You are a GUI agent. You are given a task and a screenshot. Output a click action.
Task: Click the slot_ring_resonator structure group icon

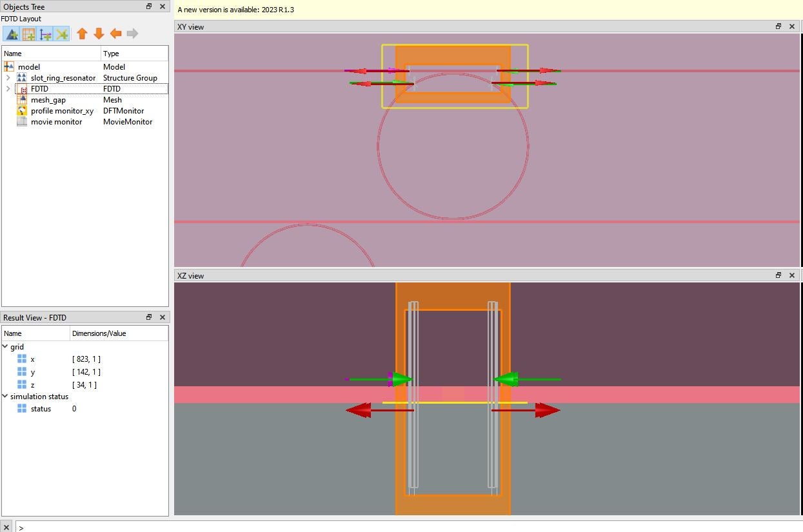point(22,77)
